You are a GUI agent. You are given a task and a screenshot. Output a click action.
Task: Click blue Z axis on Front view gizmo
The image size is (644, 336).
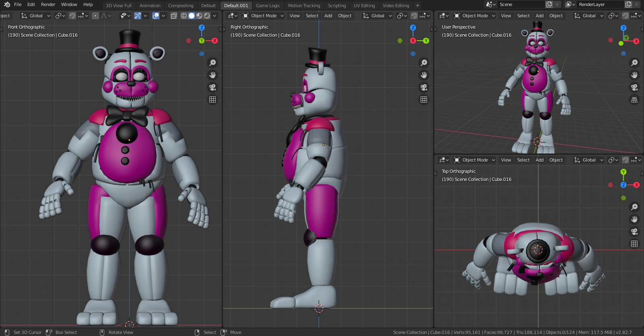coord(202,28)
